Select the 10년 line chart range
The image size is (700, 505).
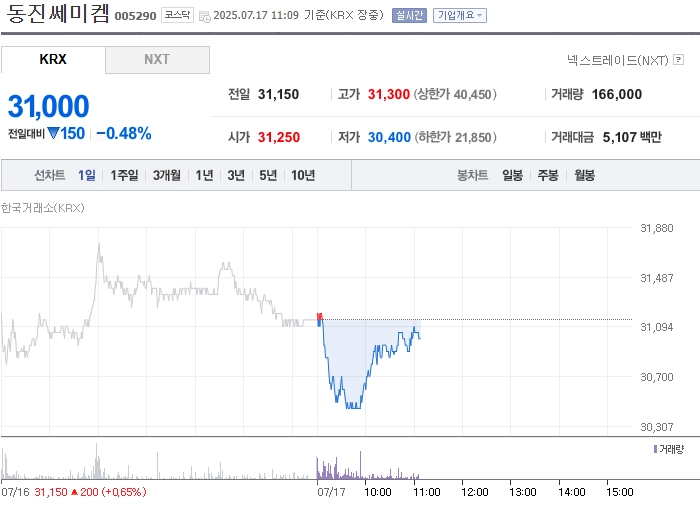tap(303, 175)
